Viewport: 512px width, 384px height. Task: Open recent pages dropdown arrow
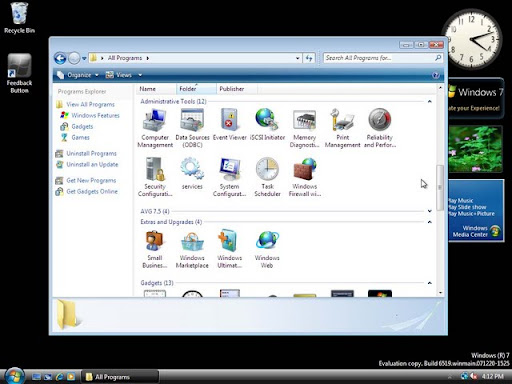coord(84,58)
